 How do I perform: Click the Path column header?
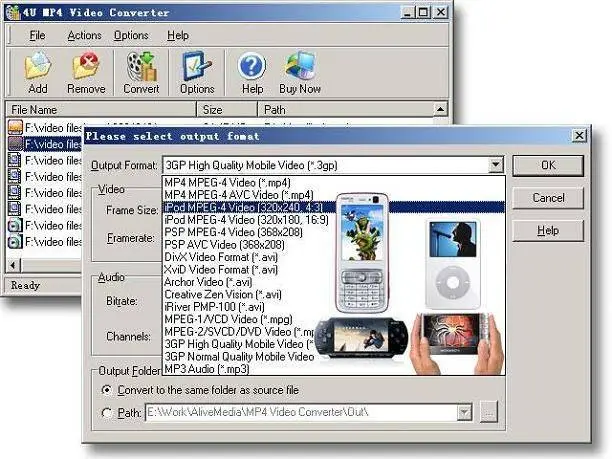click(x=345, y=110)
